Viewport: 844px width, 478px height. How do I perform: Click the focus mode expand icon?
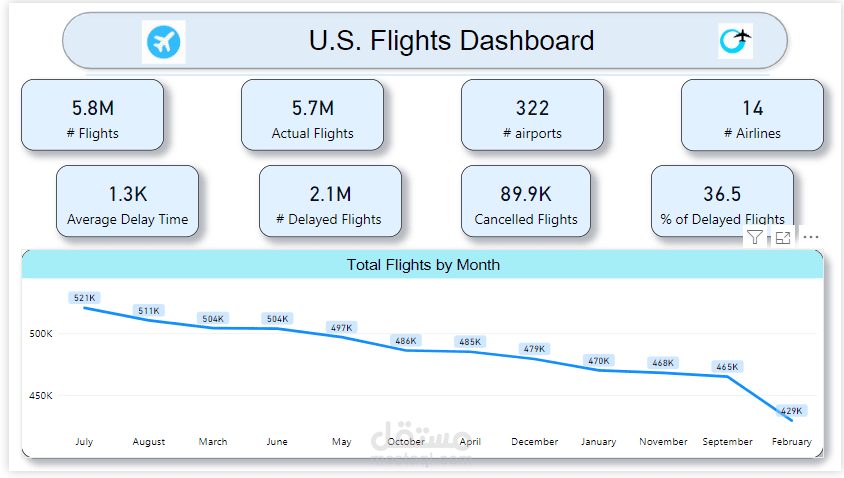coord(783,237)
